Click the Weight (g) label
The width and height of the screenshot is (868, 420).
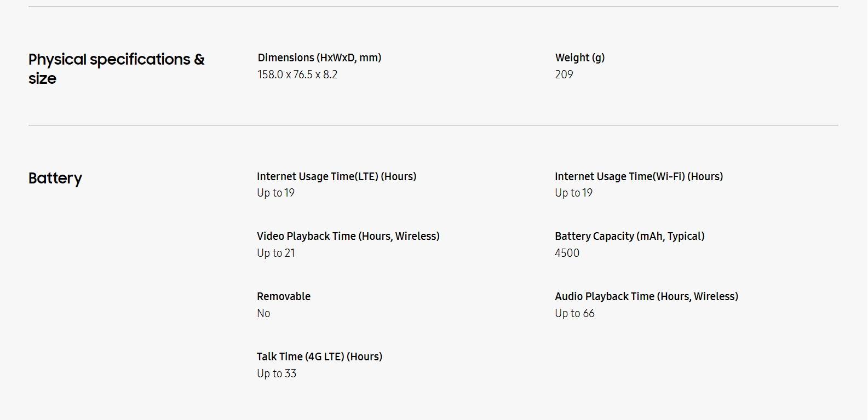pos(580,57)
